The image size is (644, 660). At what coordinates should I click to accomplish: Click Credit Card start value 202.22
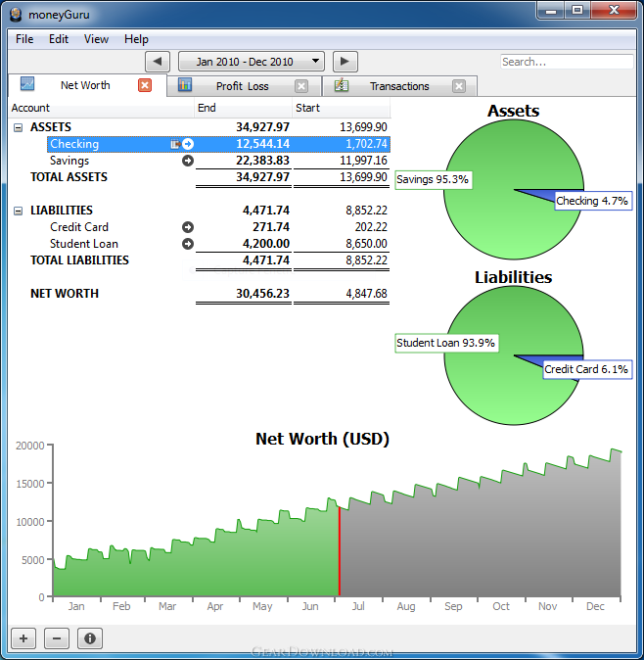[x=371, y=227]
